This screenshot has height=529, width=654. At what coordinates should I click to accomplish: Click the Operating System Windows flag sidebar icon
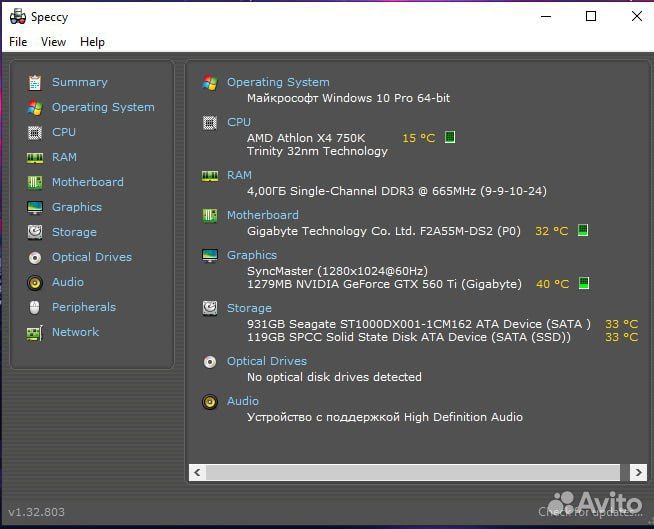[x=35, y=108]
